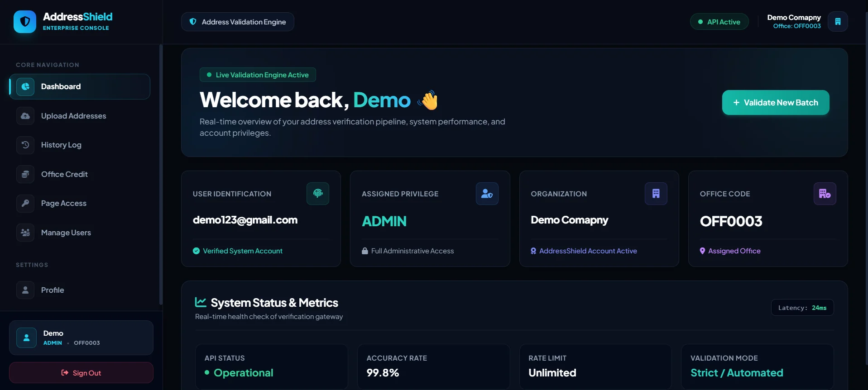This screenshot has height=390, width=868.
Task: Click the building icon beside Demo Comapny header
Action: [838, 22]
